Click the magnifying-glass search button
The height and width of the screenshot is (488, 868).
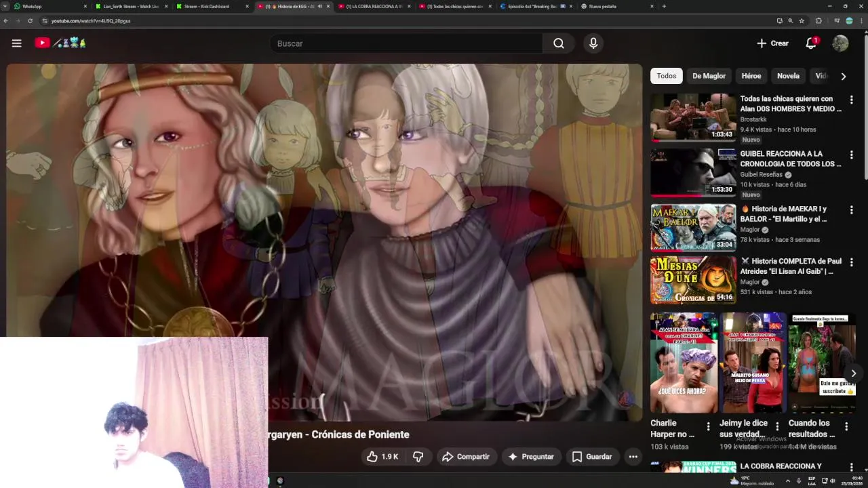[559, 43]
